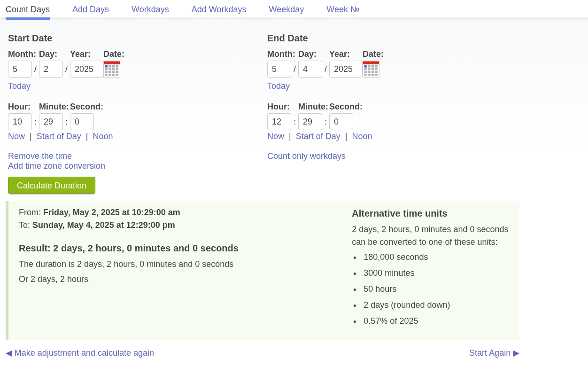Screen dimensions: 588x367
Task: Go to the Add Workdays tab
Action: [219, 9]
